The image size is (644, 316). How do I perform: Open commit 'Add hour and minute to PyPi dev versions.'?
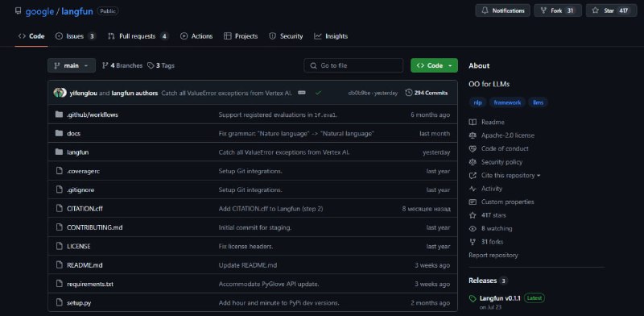(279, 303)
